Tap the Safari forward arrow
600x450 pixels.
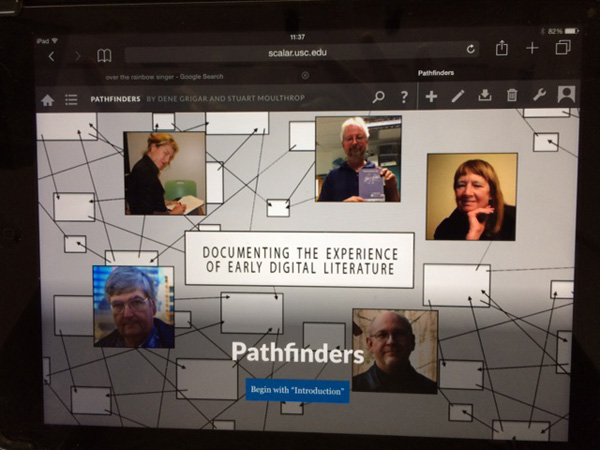pos(78,56)
